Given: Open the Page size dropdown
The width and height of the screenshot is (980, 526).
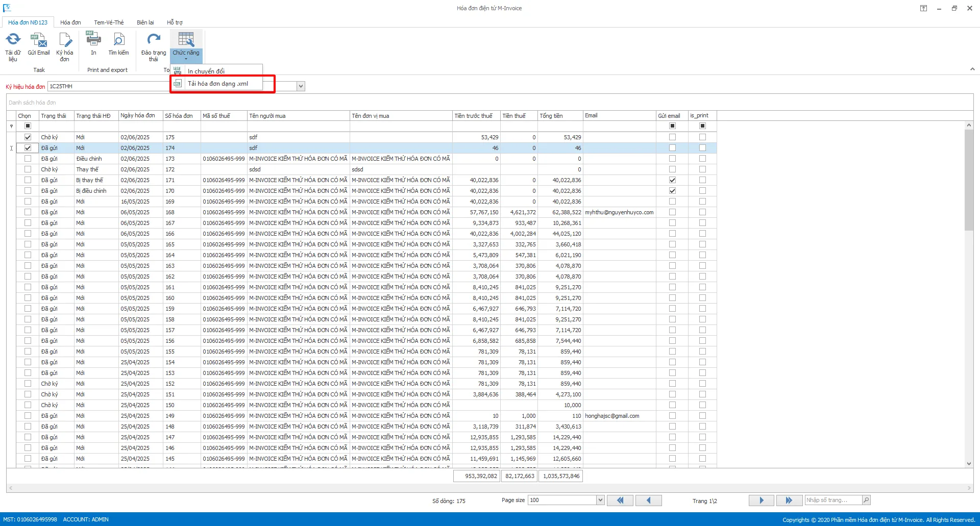Looking at the screenshot, I should tap(600, 500).
